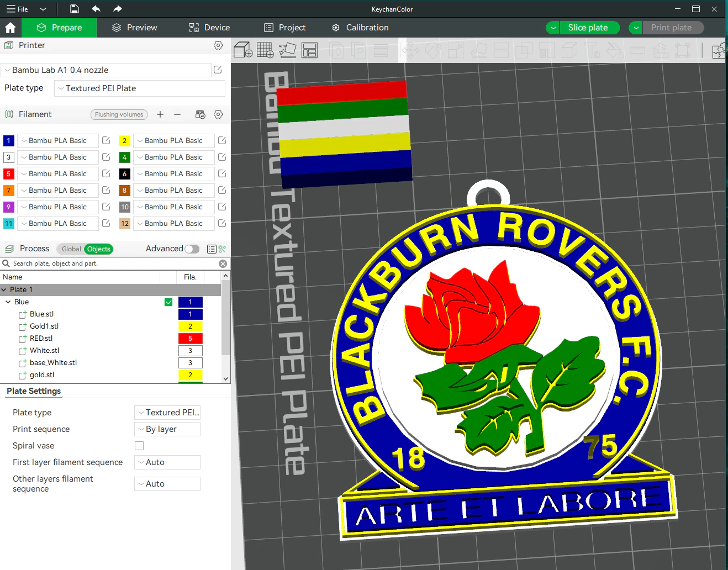Screen dimensions: 728x570
Task: Click the Auto orient icon
Action: coord(287,50)
